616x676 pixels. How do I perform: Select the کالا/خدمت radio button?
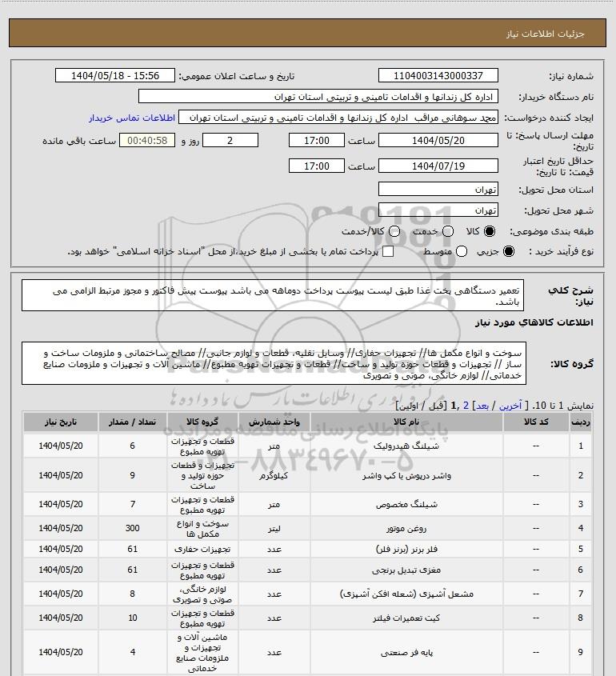[x=394, y=231]
